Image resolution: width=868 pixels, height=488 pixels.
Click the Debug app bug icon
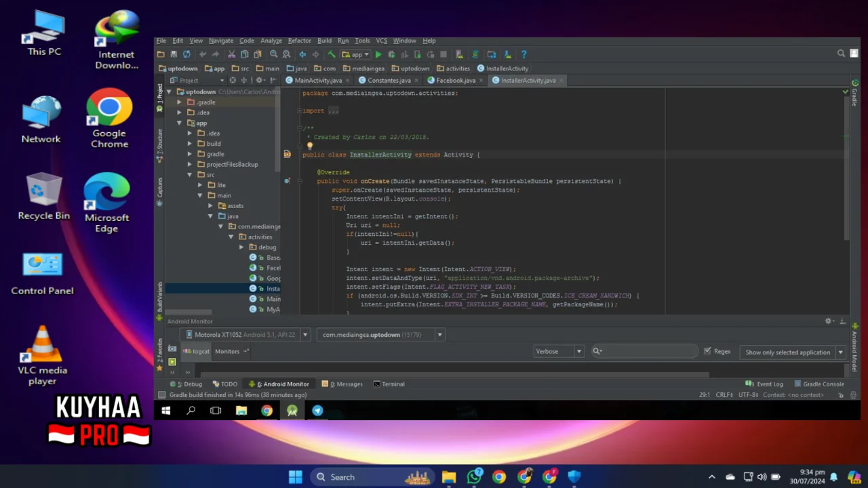coord(391,54)
